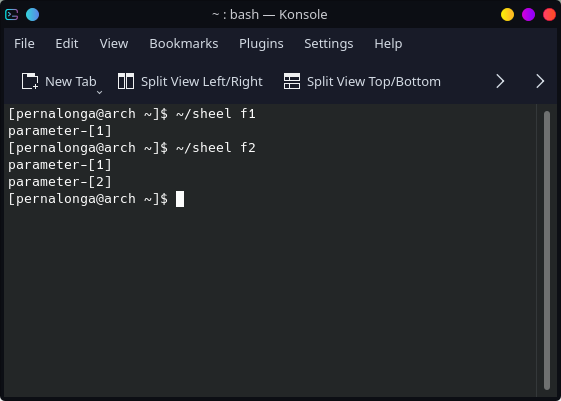This screenshot has height=401, width=561.
Task: Open the View menu
Action: pos(114,44)
